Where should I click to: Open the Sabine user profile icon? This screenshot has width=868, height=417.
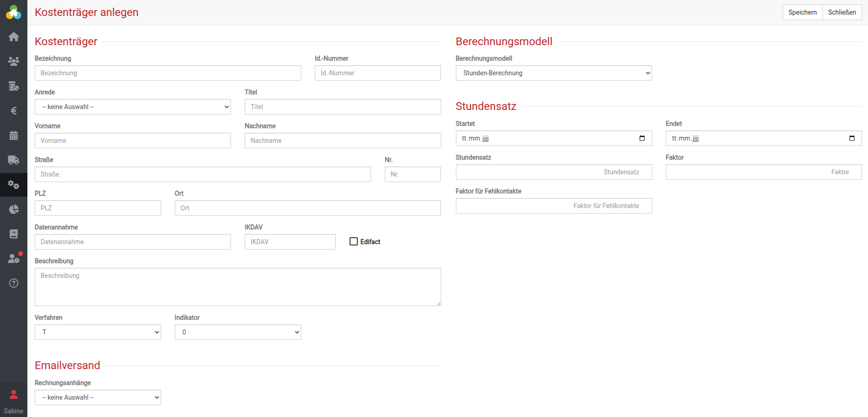(14, 395)
